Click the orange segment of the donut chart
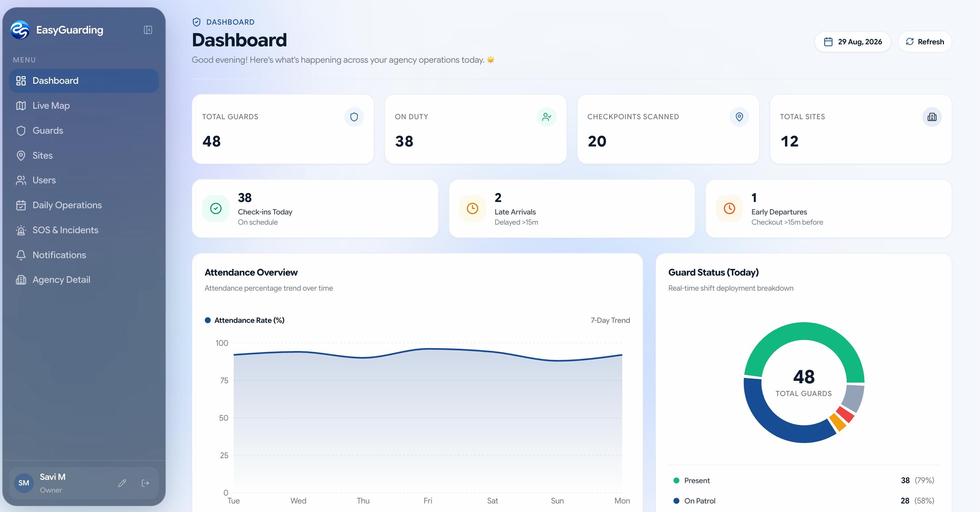Screen dimensions: 980x512 click(x=838, y=422)
